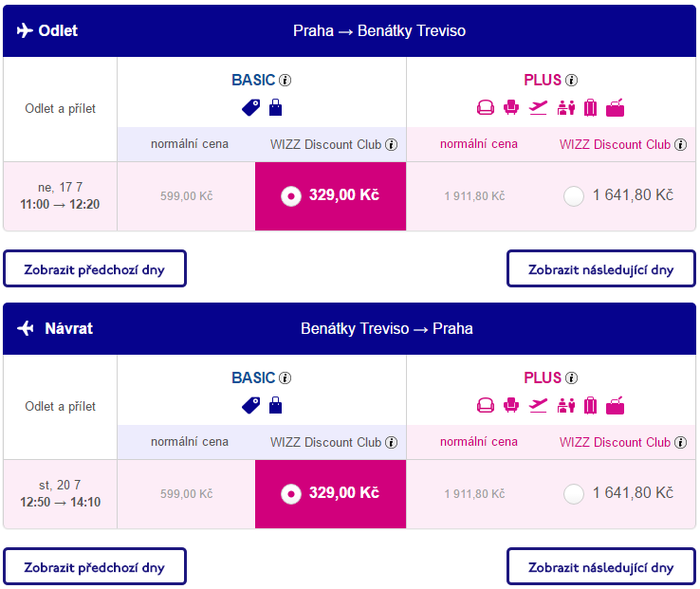Click the WIZZ Discount Club info icon in the Návrat PLUS column
Screen dimensions: 700x589
(x=680, y=442)
